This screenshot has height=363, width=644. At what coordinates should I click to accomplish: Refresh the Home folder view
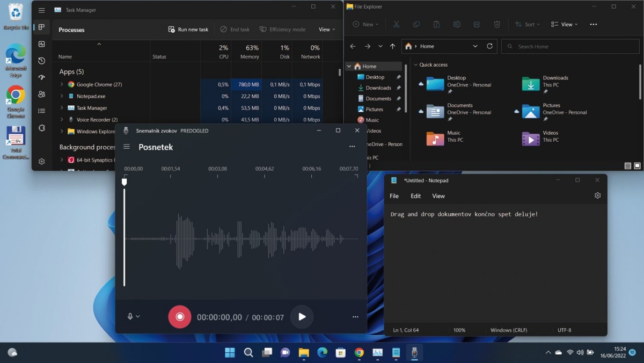[x=489, y=46]
